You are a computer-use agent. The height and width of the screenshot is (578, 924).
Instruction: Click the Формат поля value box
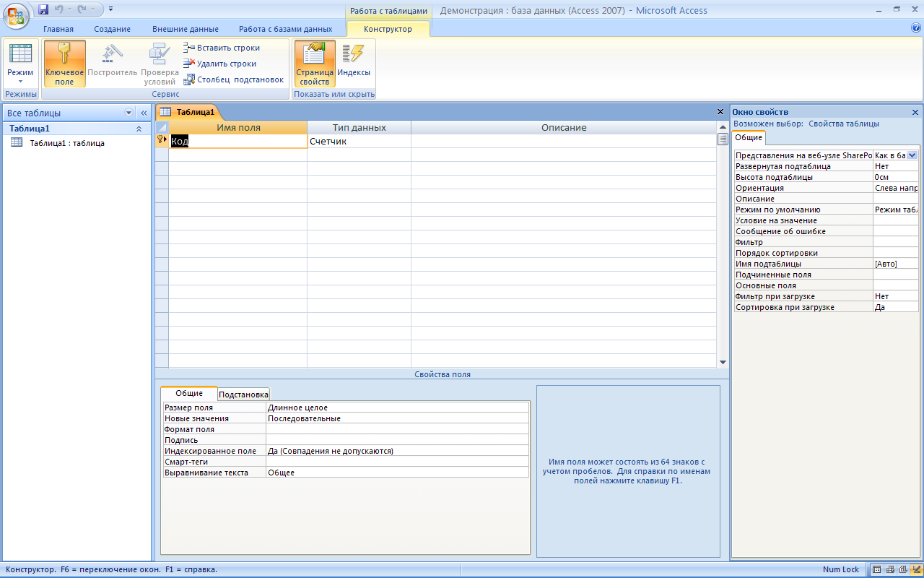(397, 429)
